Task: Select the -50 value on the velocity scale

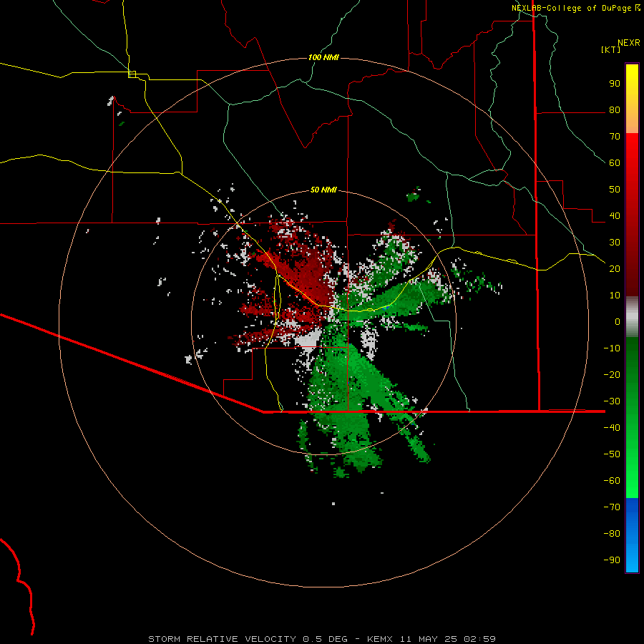Action: [612, 454]
